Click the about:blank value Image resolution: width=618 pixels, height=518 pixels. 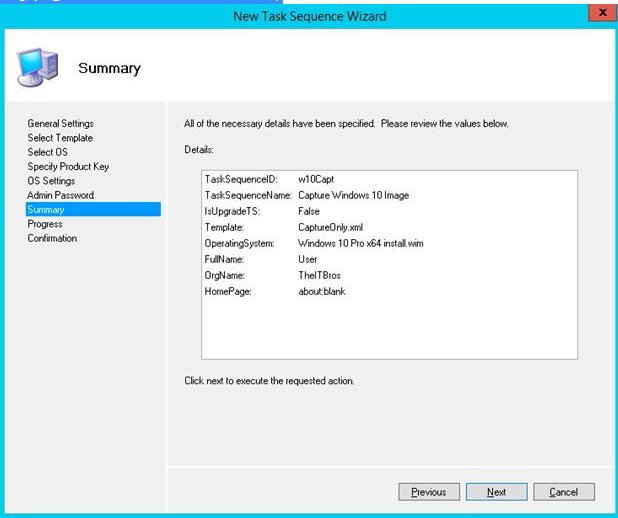pyautogui.click(x=322, y=292)
